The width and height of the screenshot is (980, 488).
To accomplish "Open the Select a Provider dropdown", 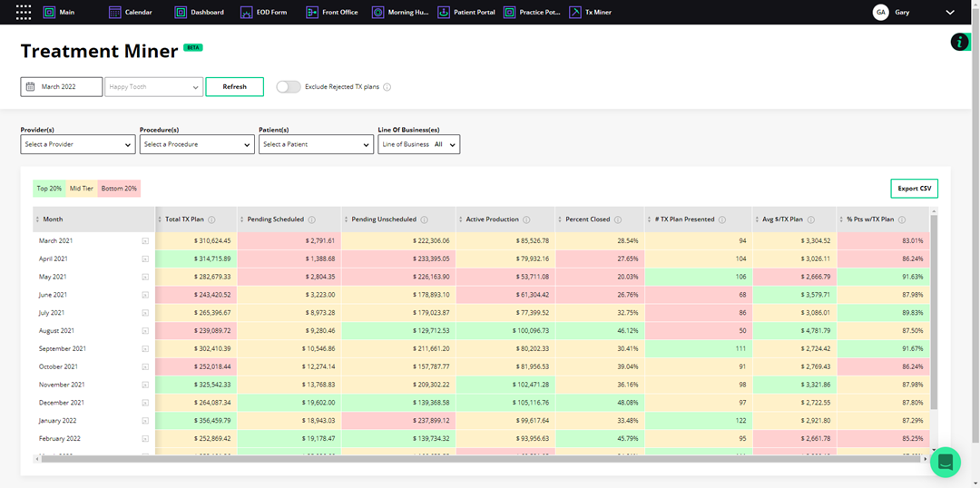I will pos(78,144).
